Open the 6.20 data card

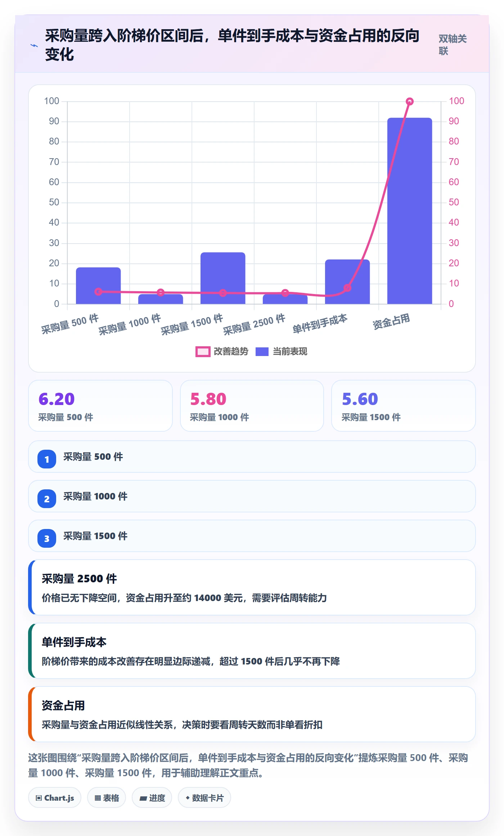[100, 406]
